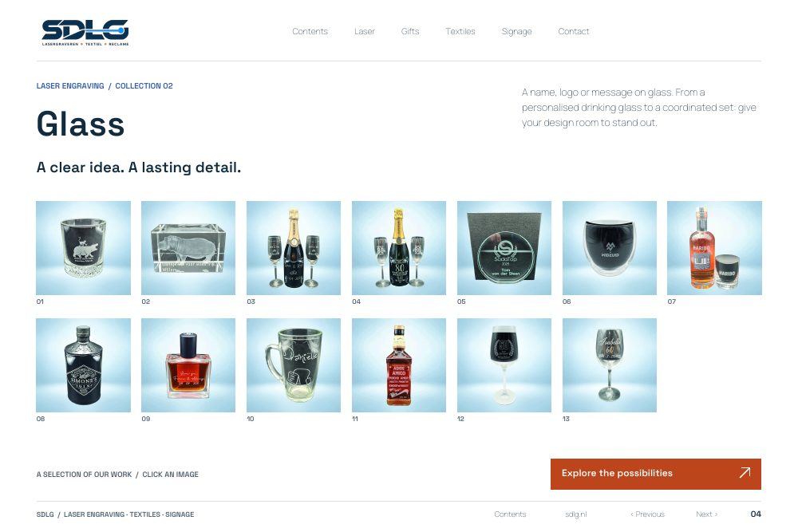View image 07 Haribo bottle and glass
This screenshot has height=532, width=798.
714,248
